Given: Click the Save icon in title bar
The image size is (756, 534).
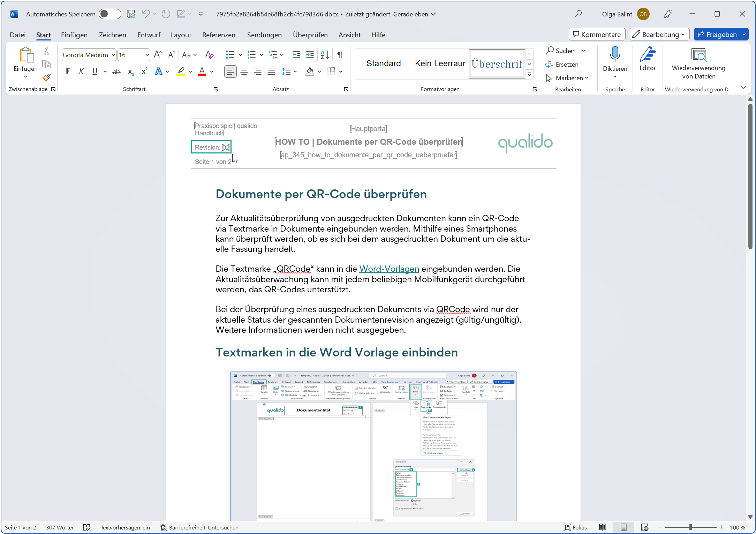Looking at the screenshot, I should pyautogui.click(x=131, y=14).
